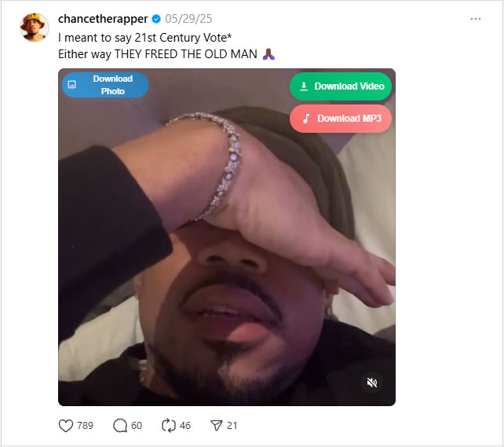Play the video by clicking its center
Screen dimensions: 504x447
[x=227, y=237]
